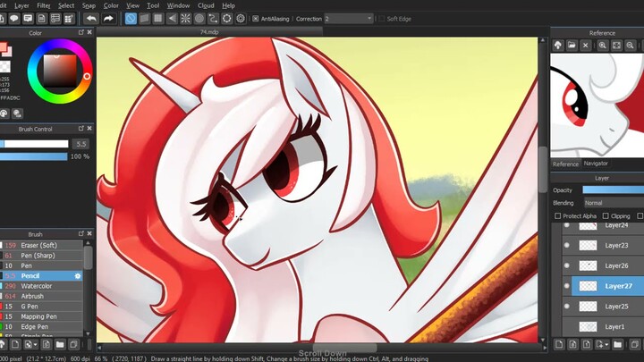Select the Snap Off icon
The height and width of the screenshot is (362, 644).
[x=131, y=19]
